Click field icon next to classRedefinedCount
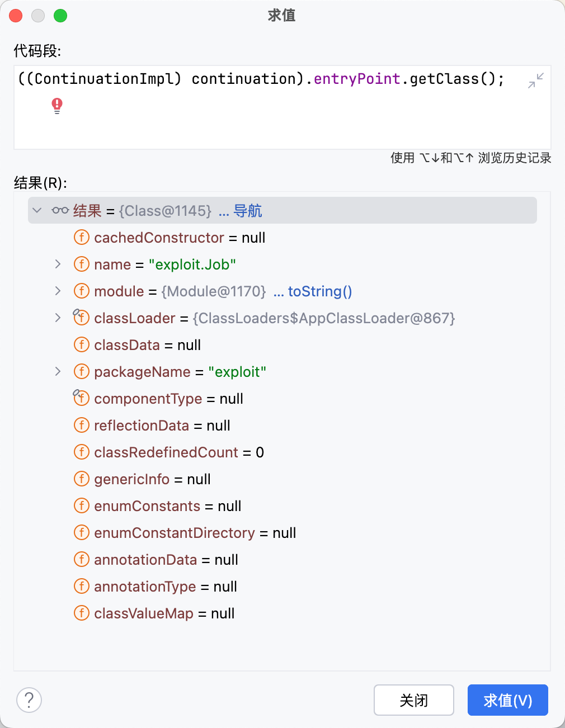Viewport: 565px width, 728px height. point(82,452)
